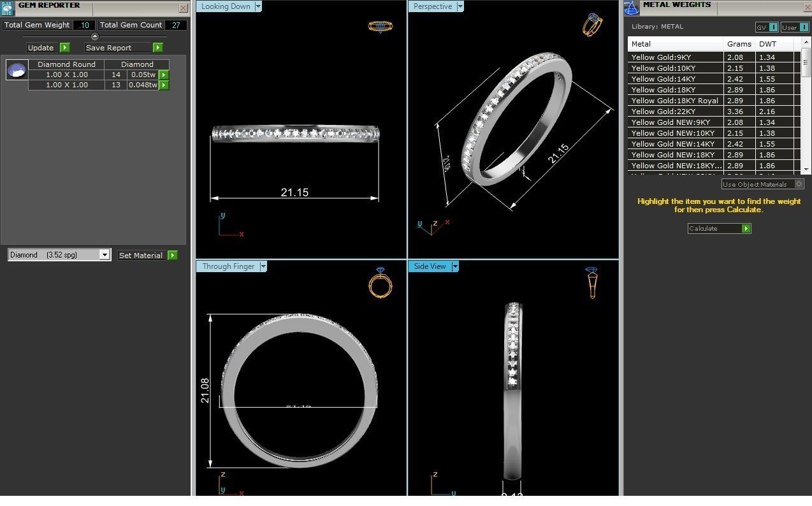The width and height of the screenshot is (812, 506).
Task: Click the Grams column header
Action: pyautogui.click(x=740, y=44)
